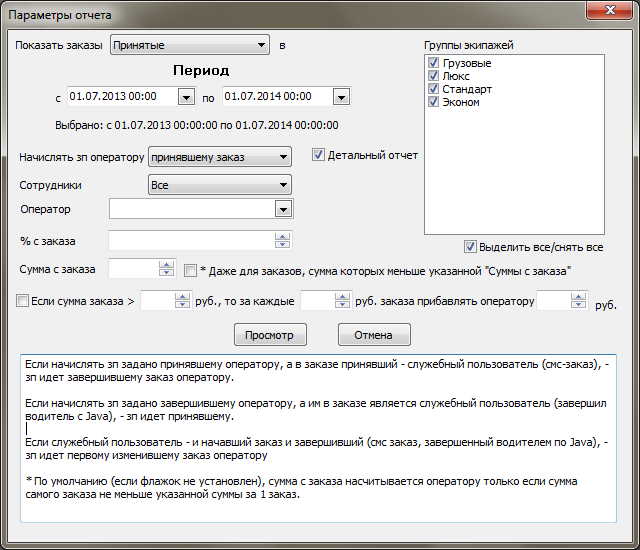The image size is (640, 550).
Task: Enable 'Даже для заказов' checkbox
Action: [192, 270]
